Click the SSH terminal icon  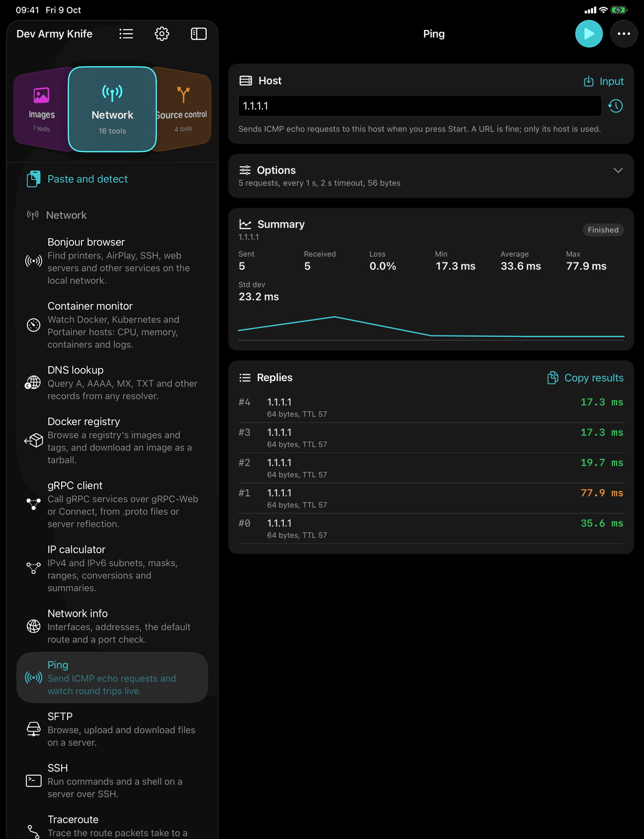34,780
